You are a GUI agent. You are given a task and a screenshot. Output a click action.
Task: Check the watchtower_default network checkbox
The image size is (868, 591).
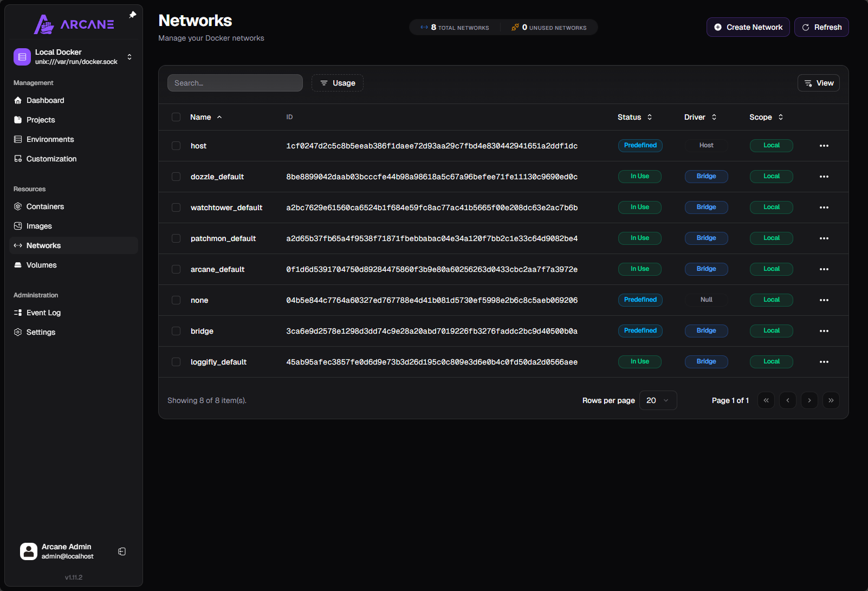176,207
